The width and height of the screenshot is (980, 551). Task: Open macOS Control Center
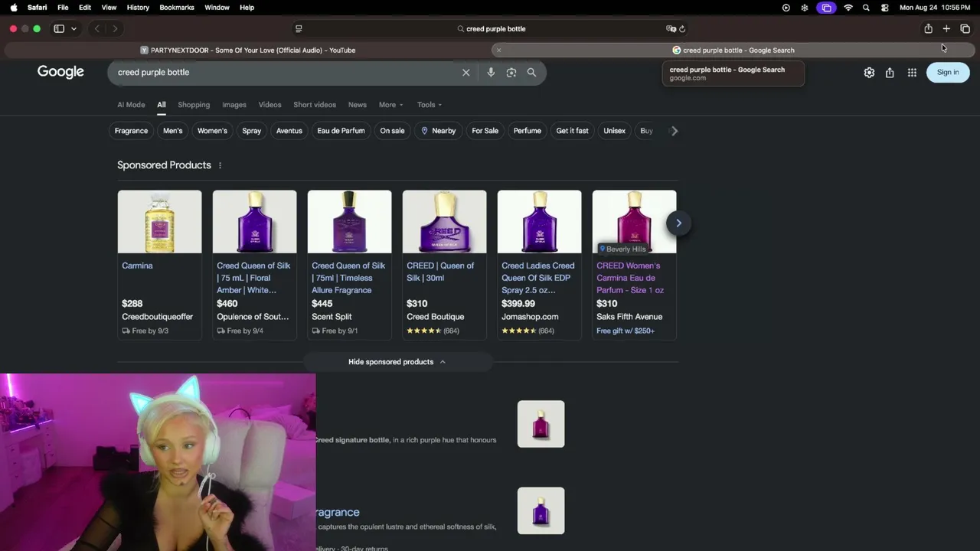pyautogui.click(x=885, y=8)
